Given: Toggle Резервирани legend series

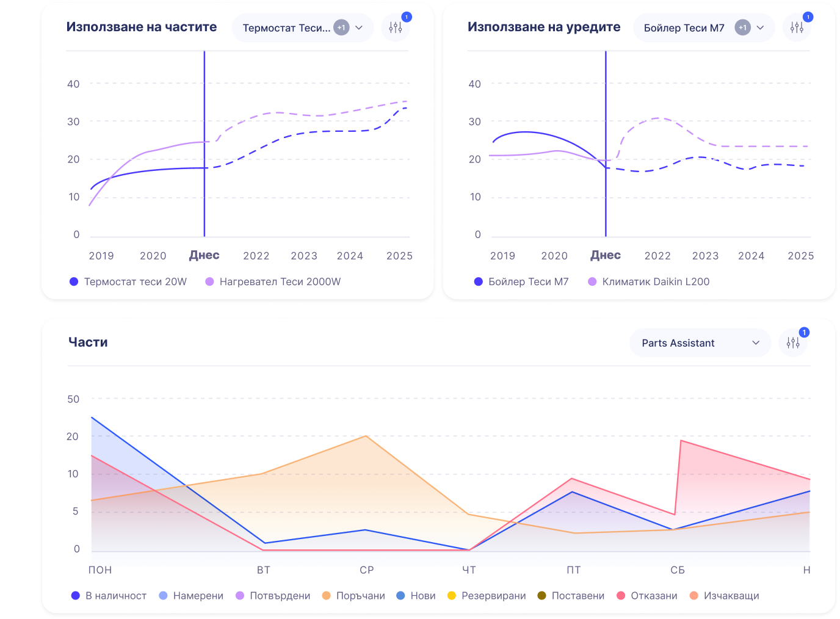Looking at the screenshot, I should click(x=487, y=596).
